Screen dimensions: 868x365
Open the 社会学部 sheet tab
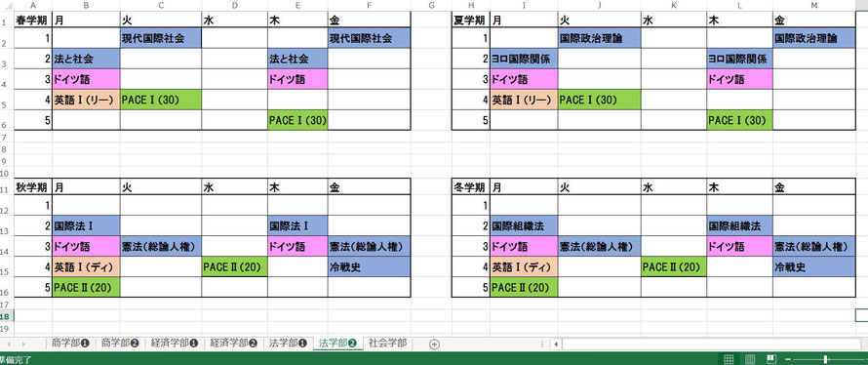pos(387,344)
